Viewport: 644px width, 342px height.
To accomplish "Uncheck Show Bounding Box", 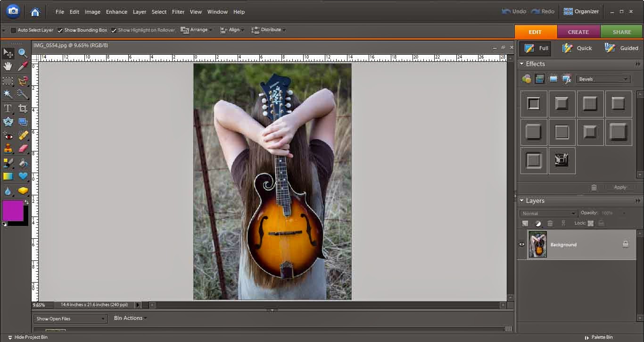I will pos(60,30).
